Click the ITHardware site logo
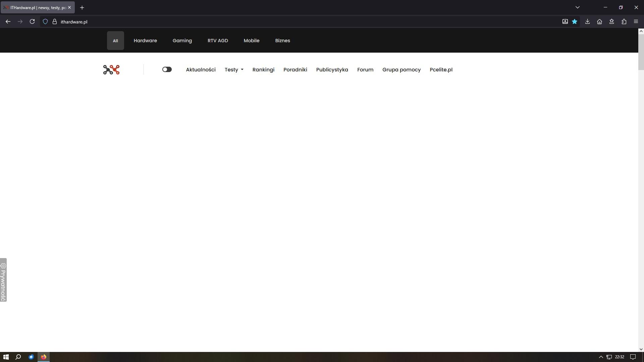 coord(111,70)
